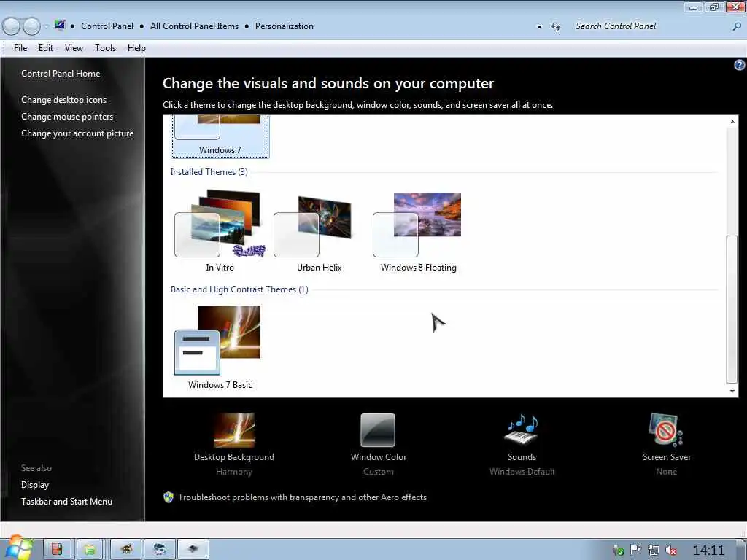Click the search magnifier icon

pyautogui.click(x=737, y=27)
